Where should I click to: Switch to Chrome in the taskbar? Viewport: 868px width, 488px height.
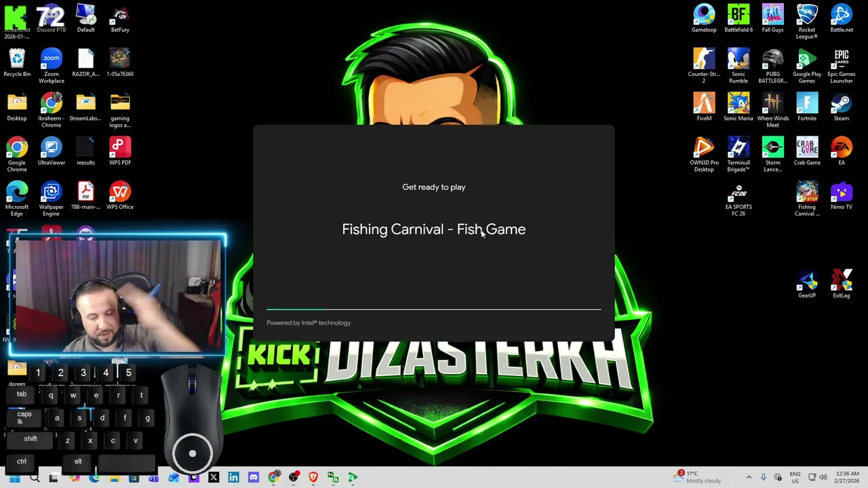pos(273,477)
